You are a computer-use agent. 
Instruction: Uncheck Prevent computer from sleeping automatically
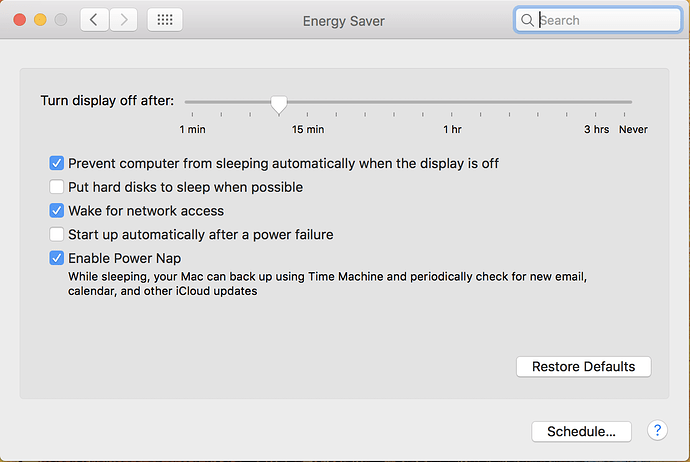pos(56,163)
